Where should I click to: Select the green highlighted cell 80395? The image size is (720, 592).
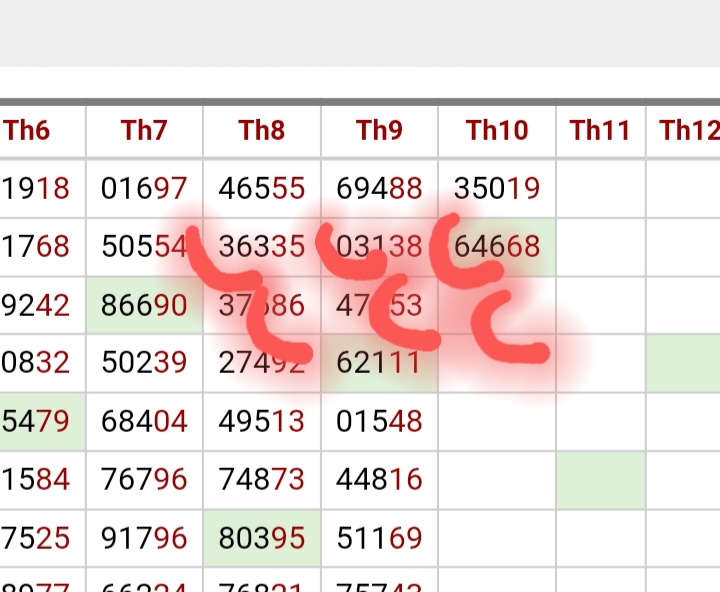[x=262, y=538]
